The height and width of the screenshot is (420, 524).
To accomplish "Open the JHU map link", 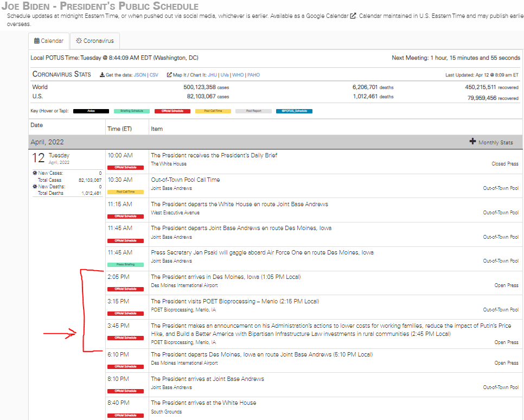I will coord(212,75).
